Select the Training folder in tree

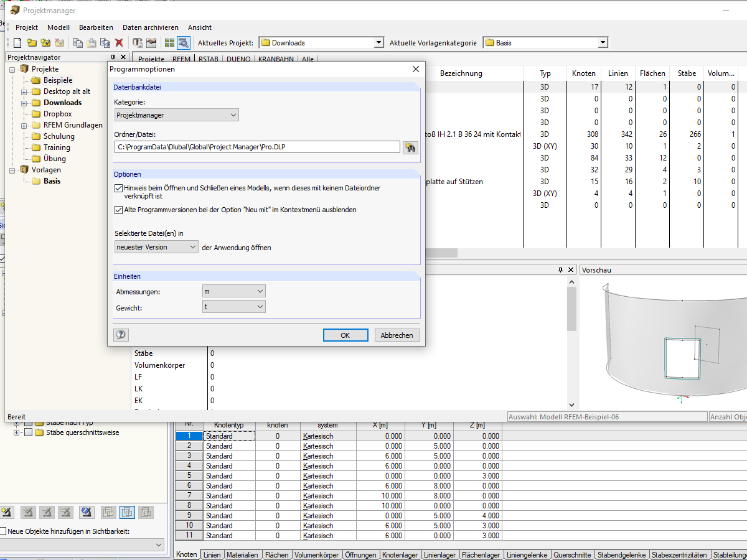point(57,147)
